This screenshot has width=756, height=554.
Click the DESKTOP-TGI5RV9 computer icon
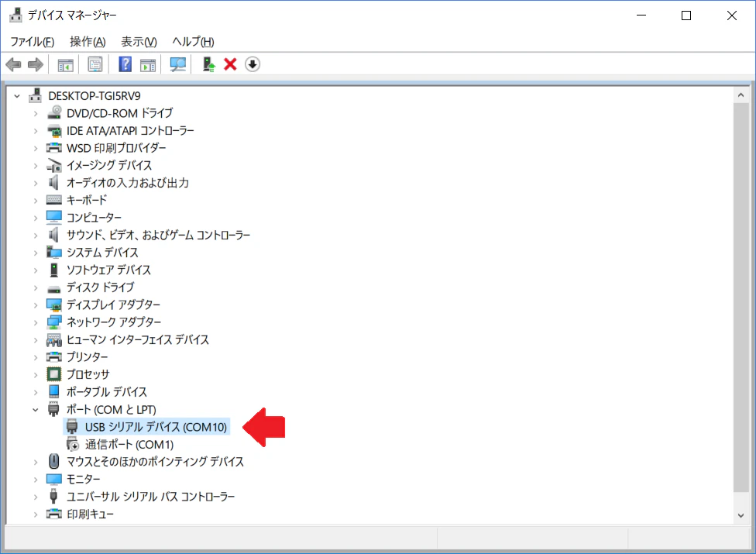(35, 95)
